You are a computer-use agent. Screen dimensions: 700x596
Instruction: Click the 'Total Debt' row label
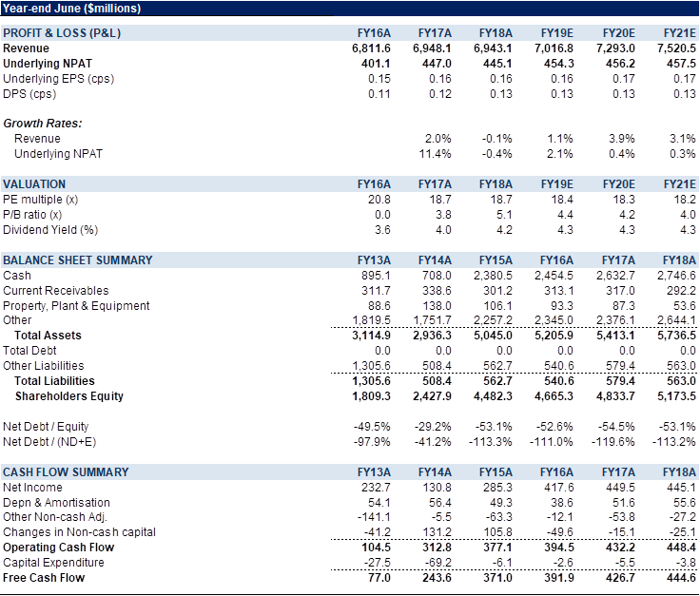pos(29,351)
